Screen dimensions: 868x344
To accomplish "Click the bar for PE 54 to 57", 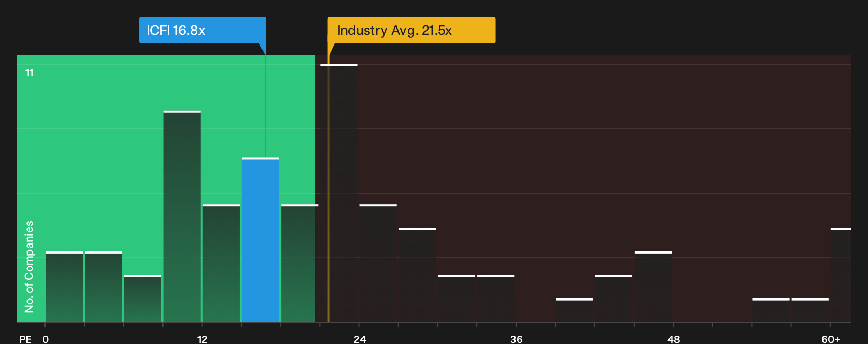I will tap(771, 310).
